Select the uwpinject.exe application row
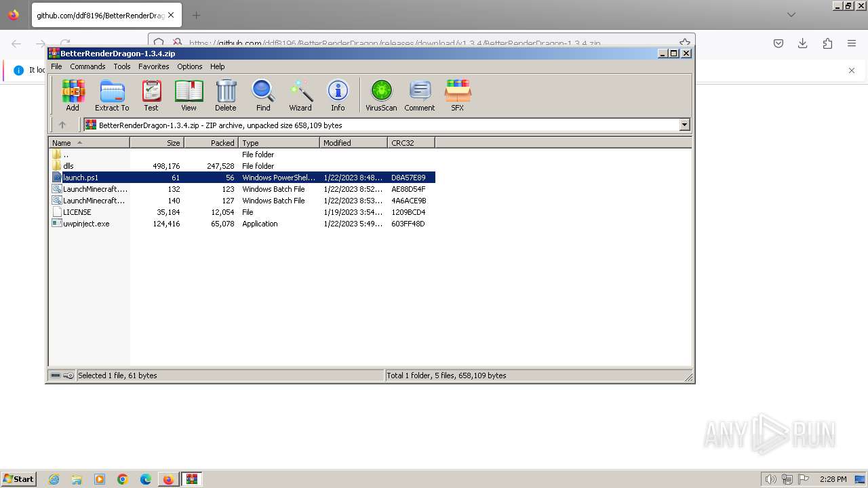This screenshot has width=868, height=488. [242, 224]
